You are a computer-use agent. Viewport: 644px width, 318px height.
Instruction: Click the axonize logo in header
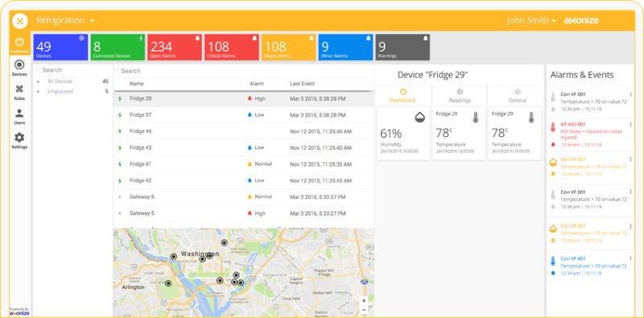[x=581, y=21]
